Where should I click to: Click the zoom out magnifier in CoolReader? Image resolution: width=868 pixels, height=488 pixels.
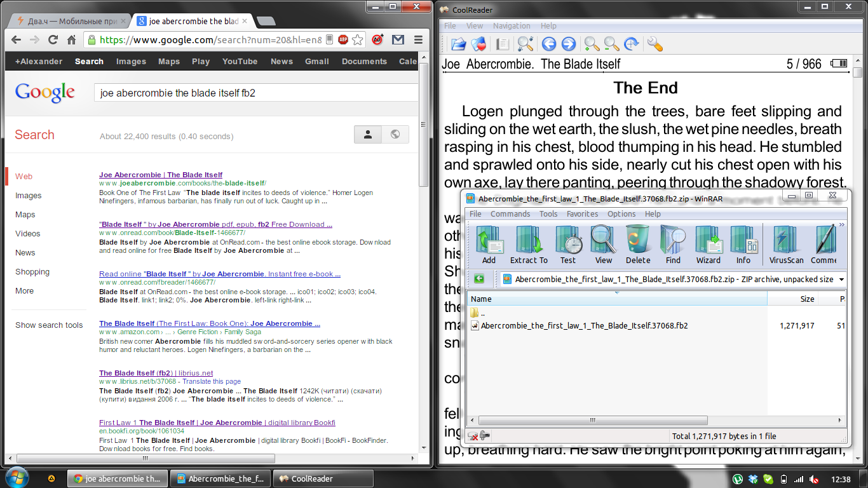(611, 44)
